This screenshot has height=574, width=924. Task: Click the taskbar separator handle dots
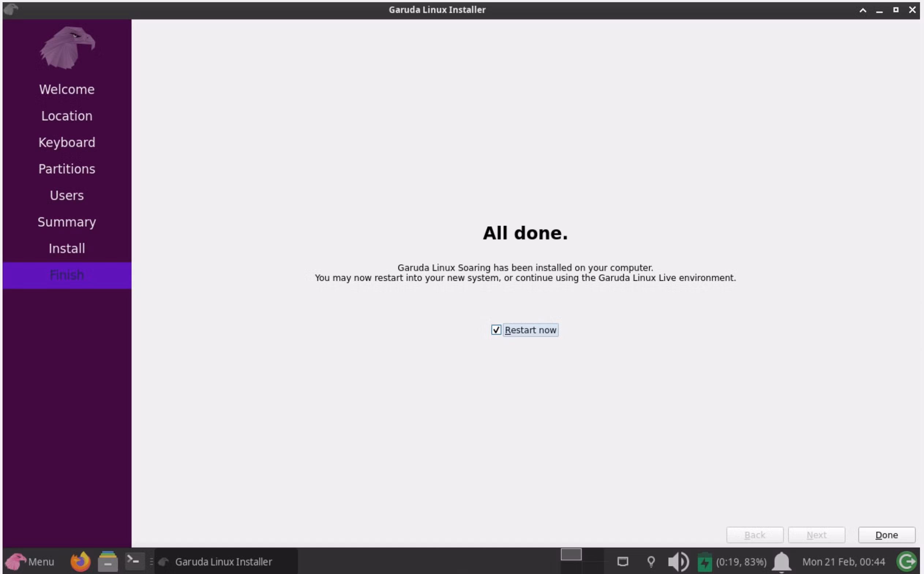(151, 562)
